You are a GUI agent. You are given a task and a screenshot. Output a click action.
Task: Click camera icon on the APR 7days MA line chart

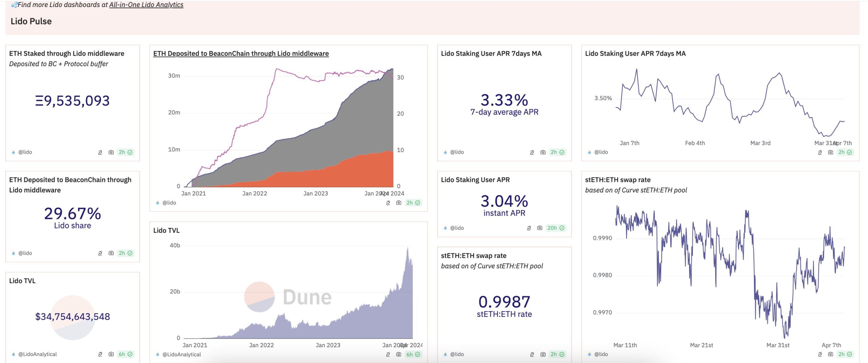[x=830, y=152]
